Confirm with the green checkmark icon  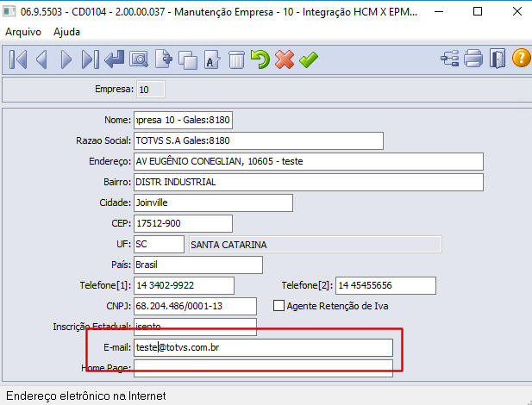(x=309, y=59)
